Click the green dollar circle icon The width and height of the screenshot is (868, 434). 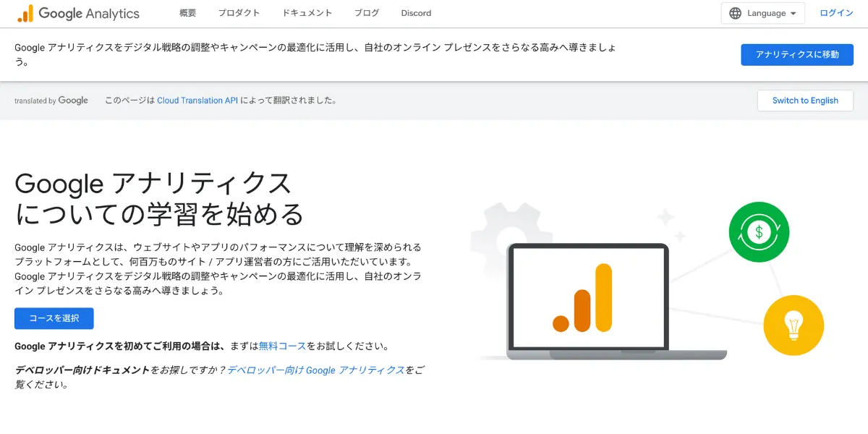759,233
